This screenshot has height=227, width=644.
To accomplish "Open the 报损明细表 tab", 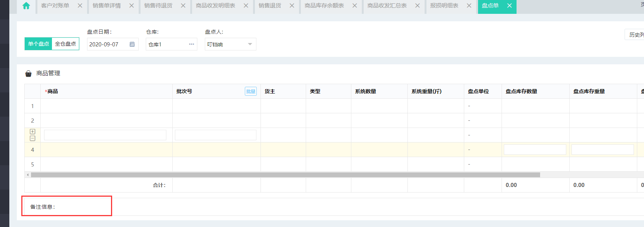I will click(x=444, y=6).
